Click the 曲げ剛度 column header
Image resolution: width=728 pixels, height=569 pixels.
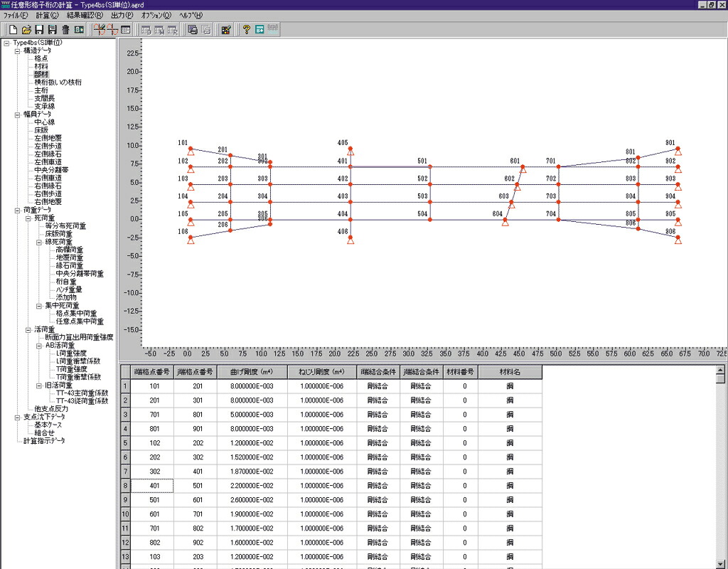click(x=252, y=372)
